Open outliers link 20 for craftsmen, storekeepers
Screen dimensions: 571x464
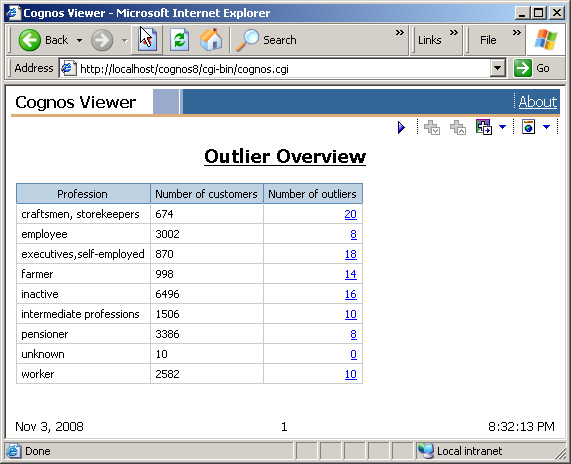point(350,214)
